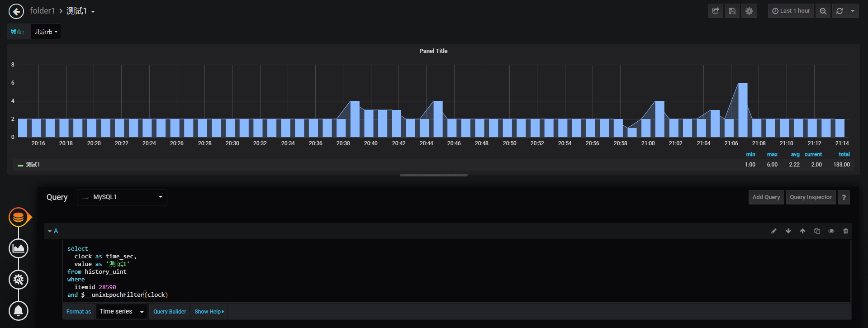This screenshot has width=868, height=328.
Task: Click the folder1 breadcrumb
Action: [x=42, y=11]
